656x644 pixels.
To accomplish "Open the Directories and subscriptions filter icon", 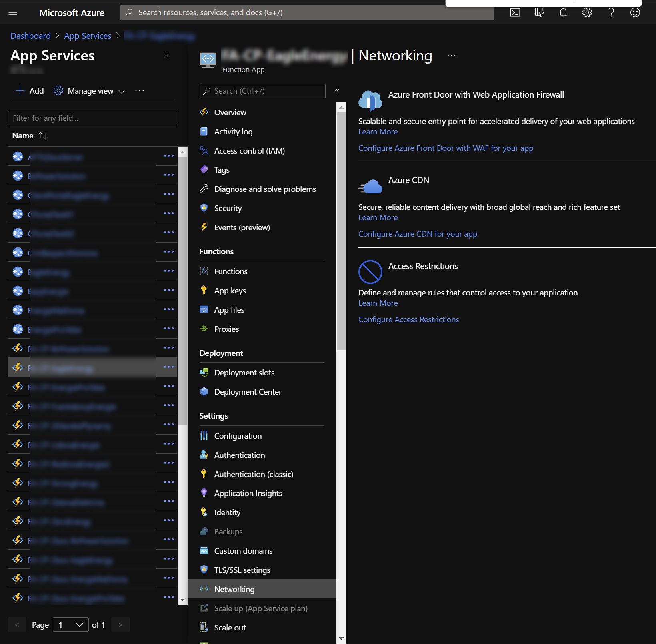I will tap(539, 12).
